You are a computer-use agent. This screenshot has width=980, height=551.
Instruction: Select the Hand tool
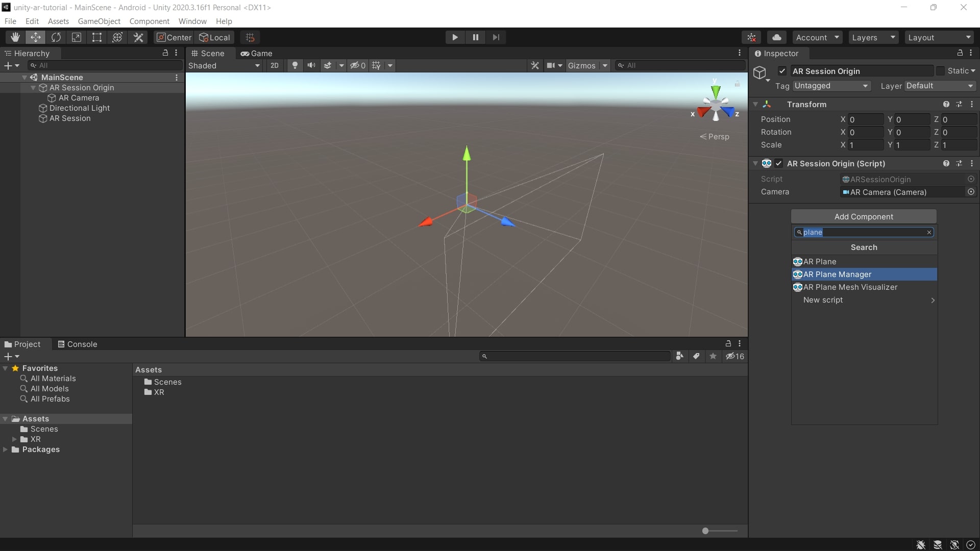(x=15, y=37)
